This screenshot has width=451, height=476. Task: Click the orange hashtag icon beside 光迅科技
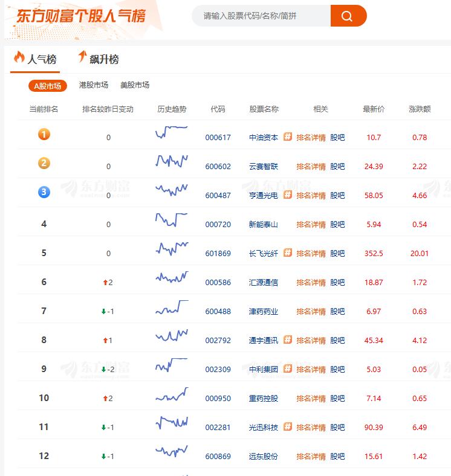point(288,427)
